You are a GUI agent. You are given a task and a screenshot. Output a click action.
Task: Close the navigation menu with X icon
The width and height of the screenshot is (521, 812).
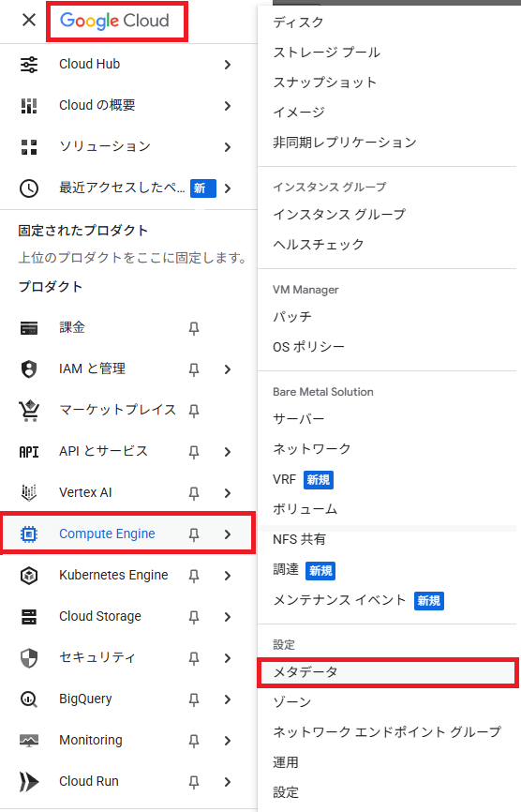tap(29, 21)
